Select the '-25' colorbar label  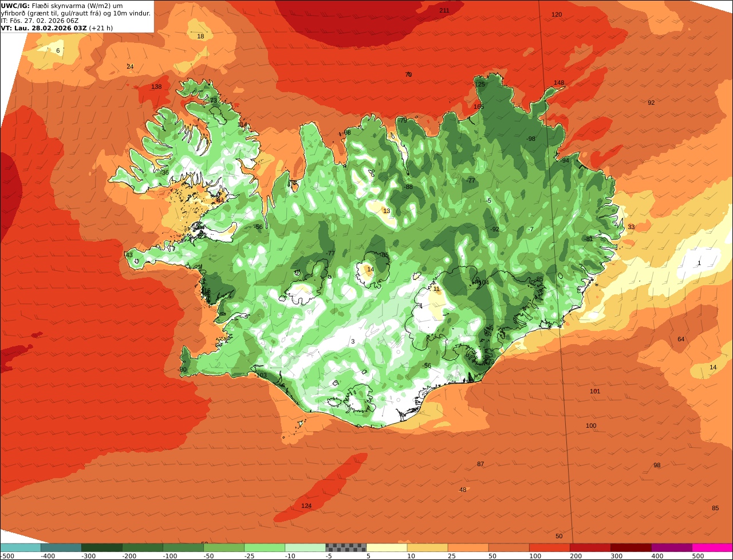[x=250, y=556]
